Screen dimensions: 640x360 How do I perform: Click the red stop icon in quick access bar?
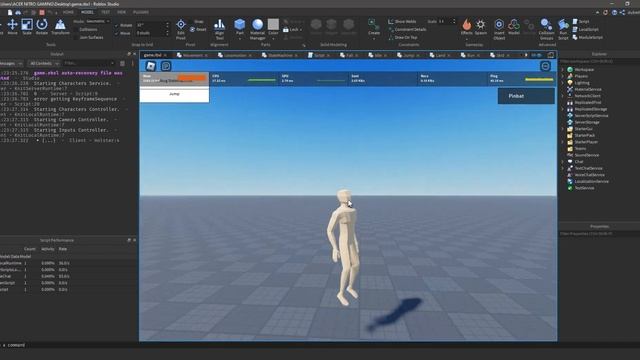coord(42,12)
